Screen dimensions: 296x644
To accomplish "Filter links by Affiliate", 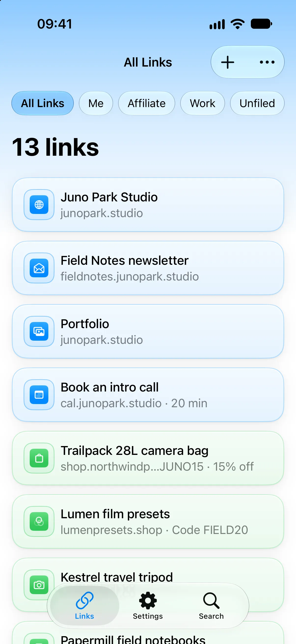I will click(x=147, y=103).
